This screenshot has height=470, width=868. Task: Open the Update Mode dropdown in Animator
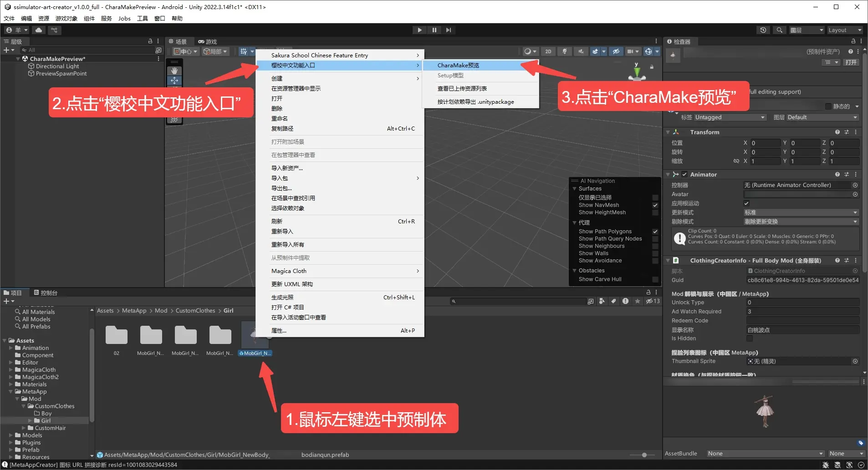[x=801, y=212]
